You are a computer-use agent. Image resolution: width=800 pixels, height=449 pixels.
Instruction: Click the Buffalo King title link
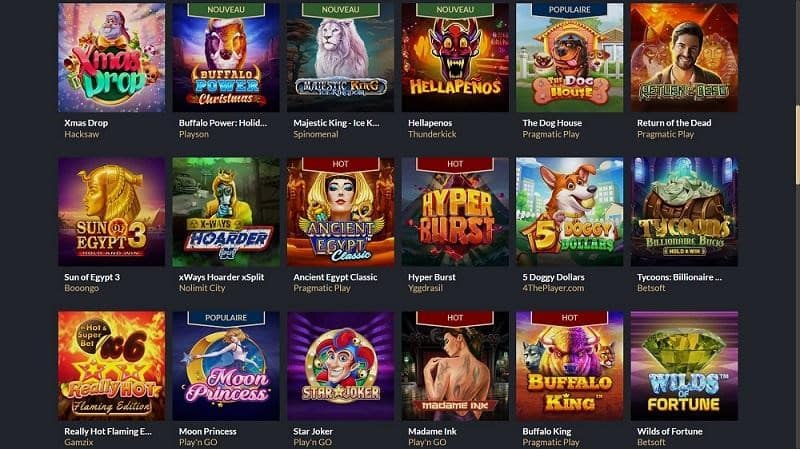click(546, 431)
